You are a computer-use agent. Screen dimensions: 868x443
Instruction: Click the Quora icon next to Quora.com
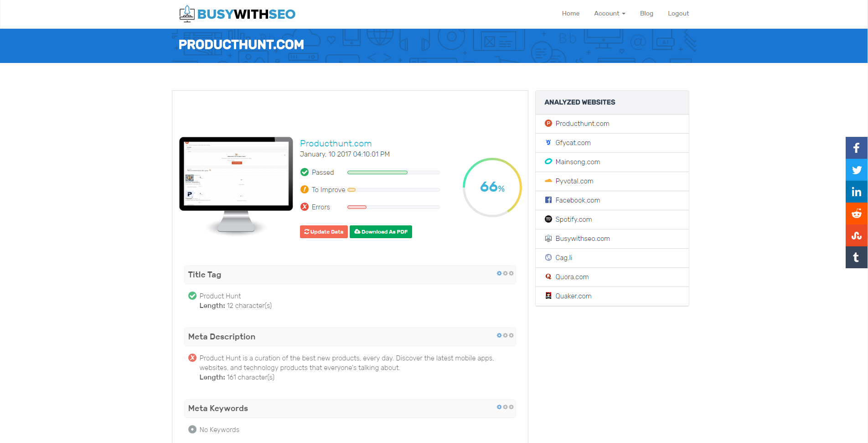548,276
